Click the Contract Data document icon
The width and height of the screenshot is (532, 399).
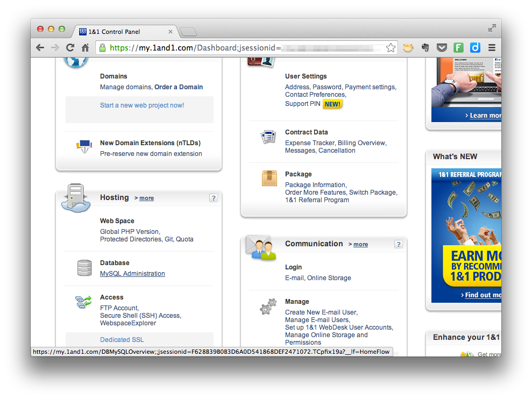tap(268, 137)
